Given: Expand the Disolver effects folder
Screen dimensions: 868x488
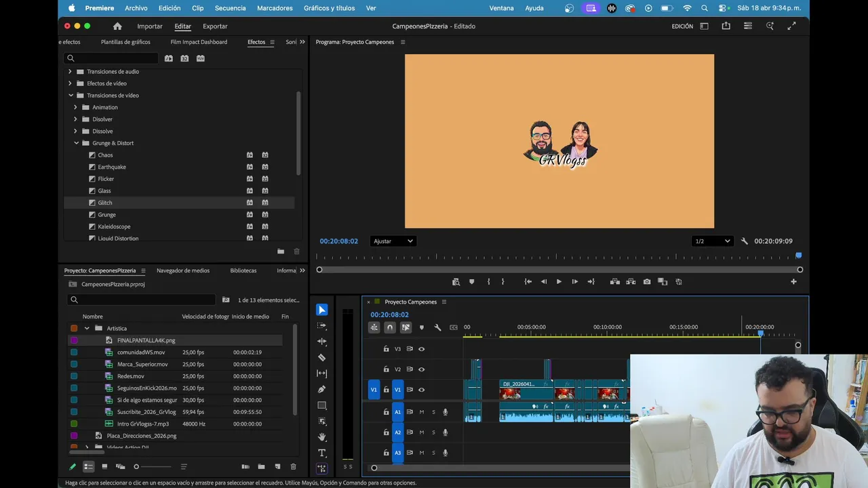Looking at the screenshot, I should point(75,119).
